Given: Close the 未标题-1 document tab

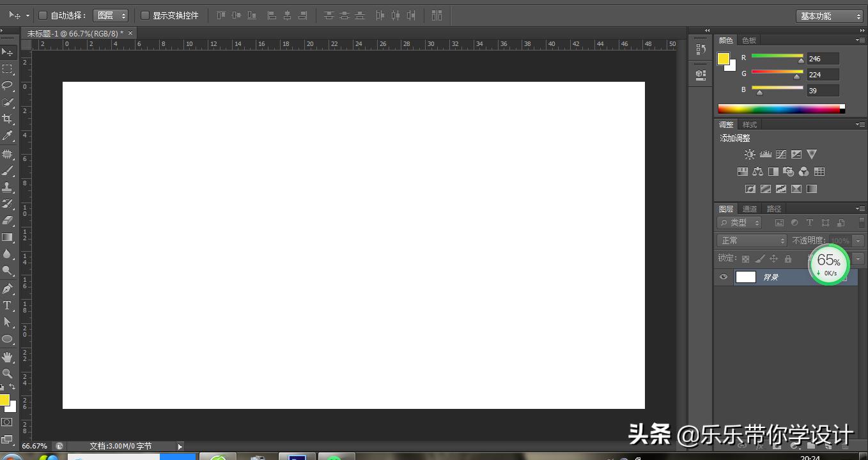Looking at the screenshot, I should click(x=131, y=33).
